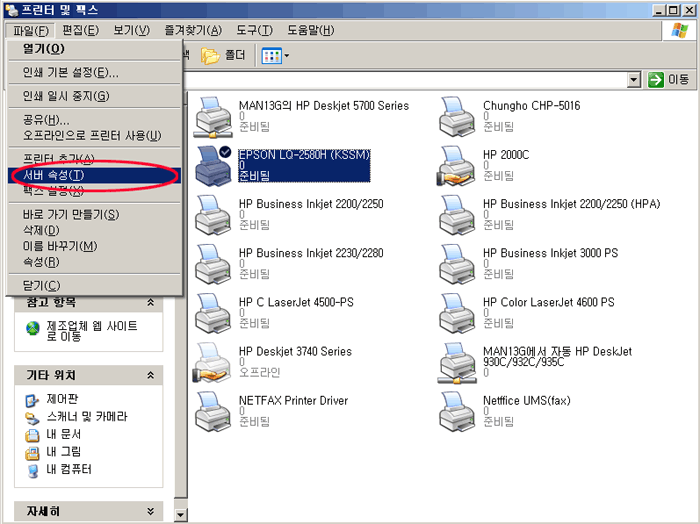Viewport: 700px width, 524px height.
Task: Collapse the 기타 위치 panel section
Action: coord(150,375)
